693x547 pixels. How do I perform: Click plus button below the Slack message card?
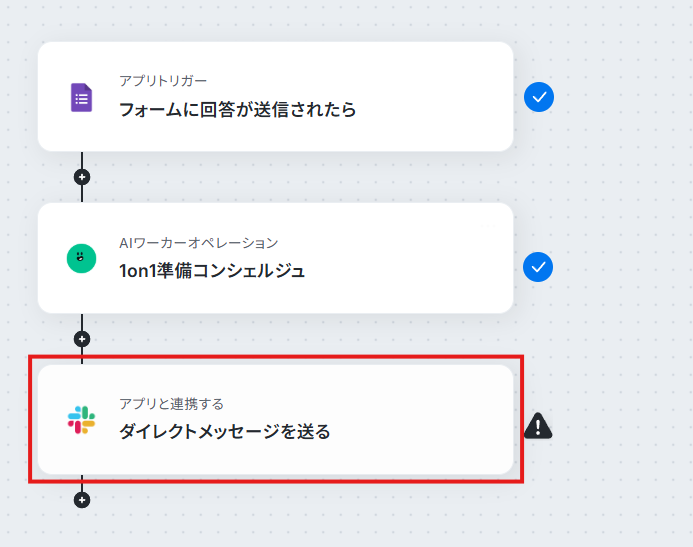pyautogui.click(x=82, y=499)
